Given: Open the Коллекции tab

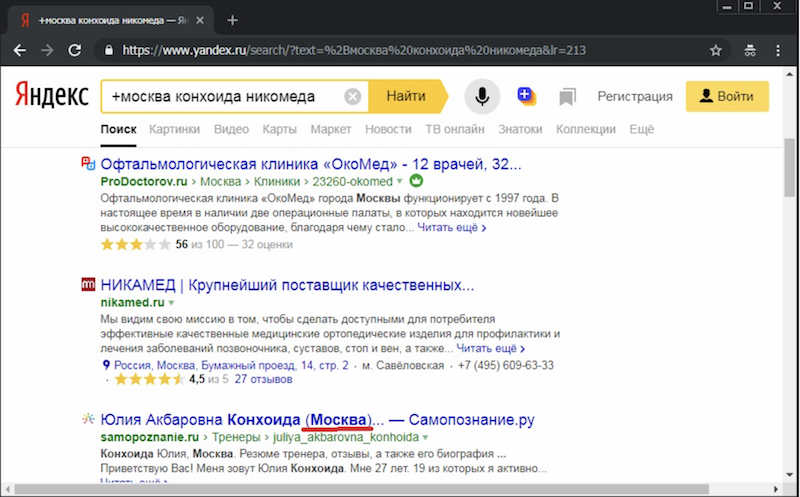Looking at the screenshot, I should 586,129.
